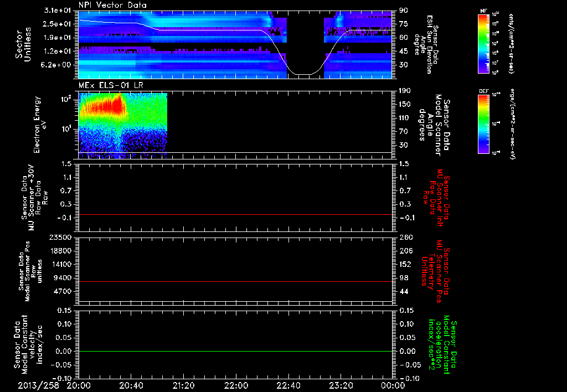Image resolution: width=567 pixels, height=392 pixels.
Task: Click the '90' elevation angle tick label
Action: pos(404,11)
